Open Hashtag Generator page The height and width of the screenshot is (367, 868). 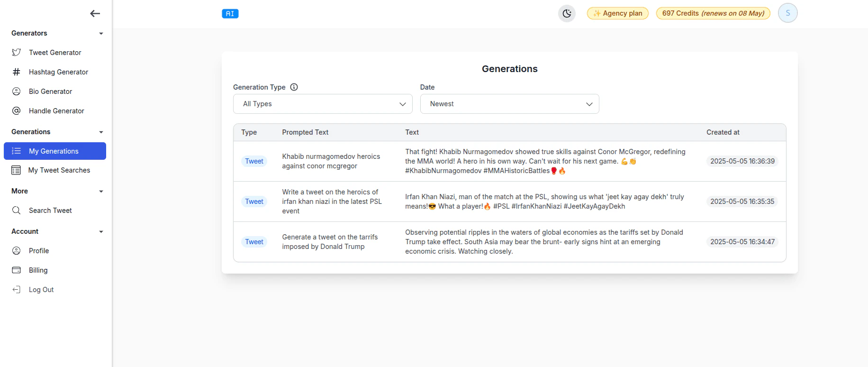(x=55, y=72)
